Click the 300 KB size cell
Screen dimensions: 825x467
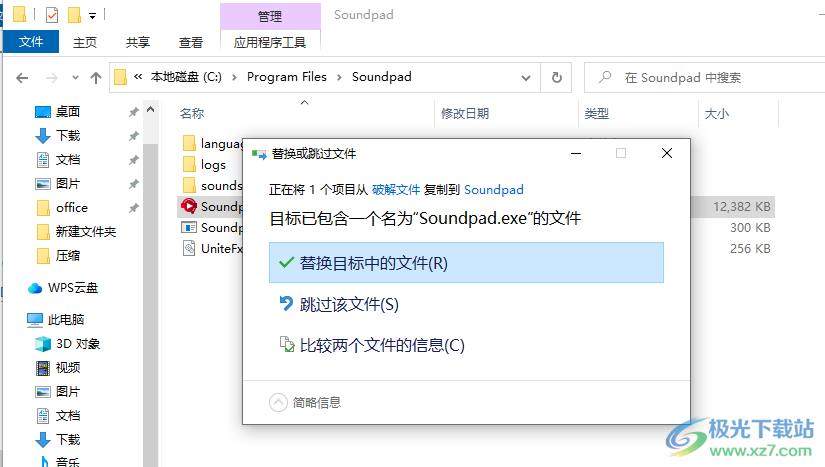pyautogui.click(x=750, y=228)
